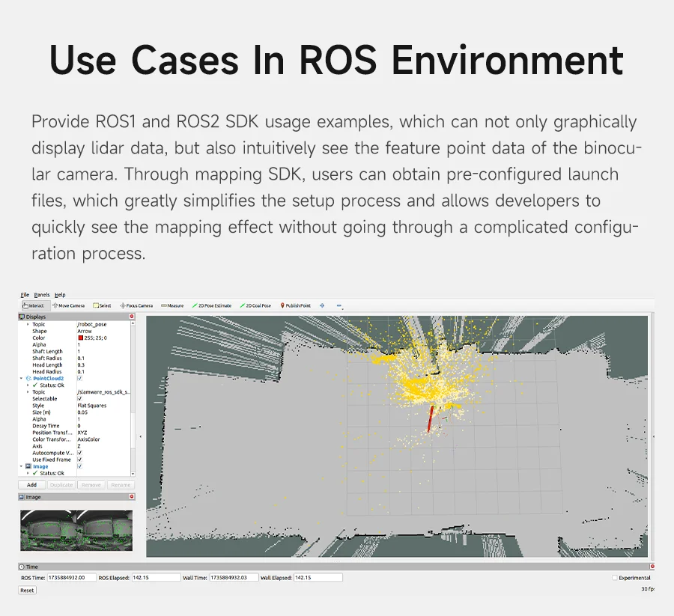Collapse the PointCloud2 tree item
This screenshot has width=674, height=616.
[x=21, y=379]
